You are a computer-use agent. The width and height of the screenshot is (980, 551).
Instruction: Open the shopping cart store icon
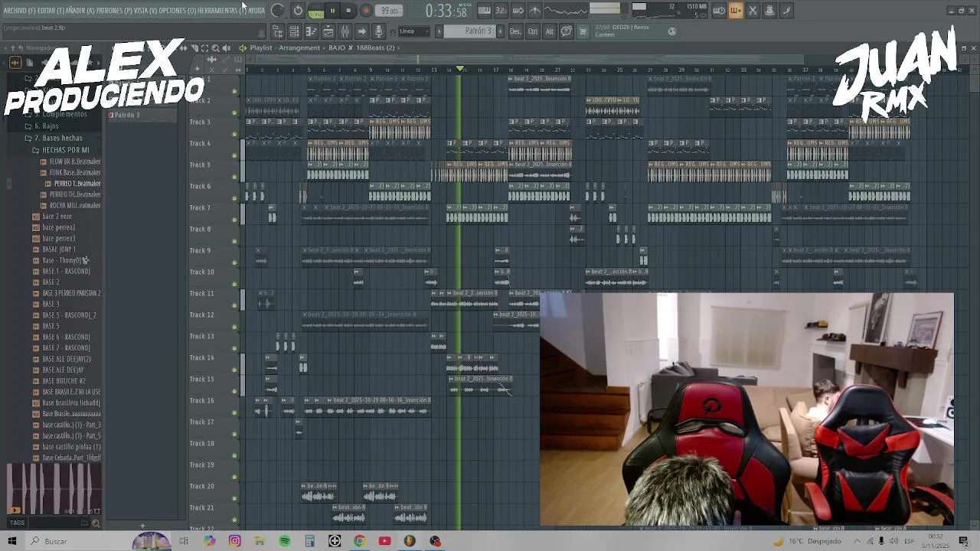tap(583, 31)
